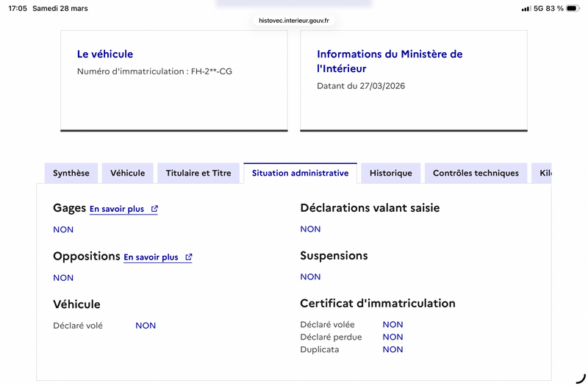Screen dimensions: 588x386
Task: Tap the battery icon in status bar
Action: click(x=573, y=9)
